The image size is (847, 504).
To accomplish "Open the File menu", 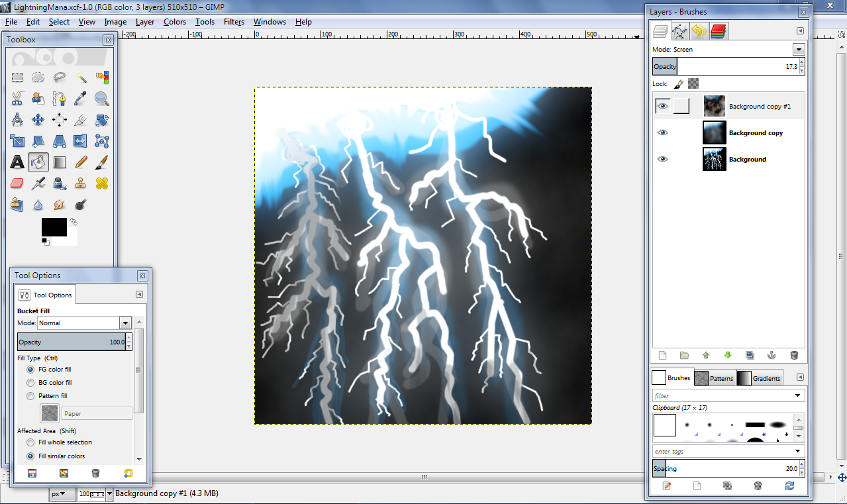I will point(11,22).
